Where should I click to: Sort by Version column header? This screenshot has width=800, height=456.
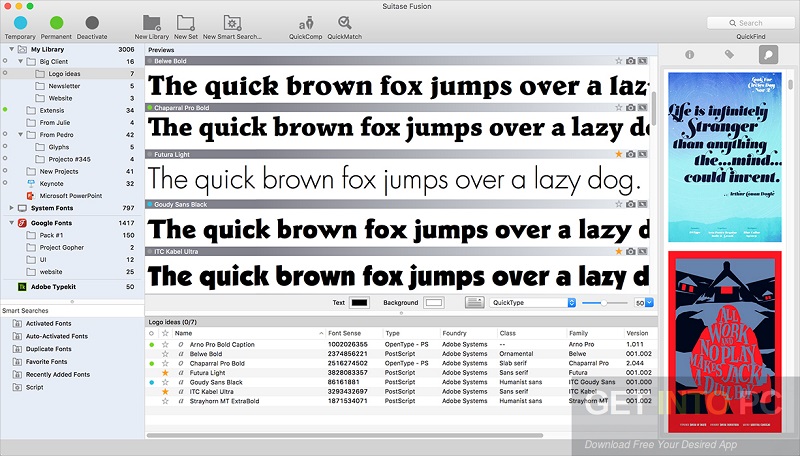(640, 333)
